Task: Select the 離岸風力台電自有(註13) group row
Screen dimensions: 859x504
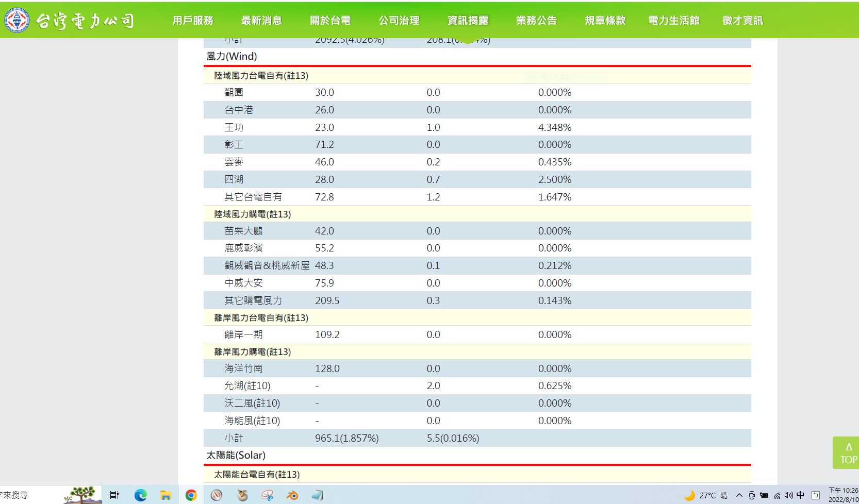Action: pyautogui.click(x=477, y=317)
